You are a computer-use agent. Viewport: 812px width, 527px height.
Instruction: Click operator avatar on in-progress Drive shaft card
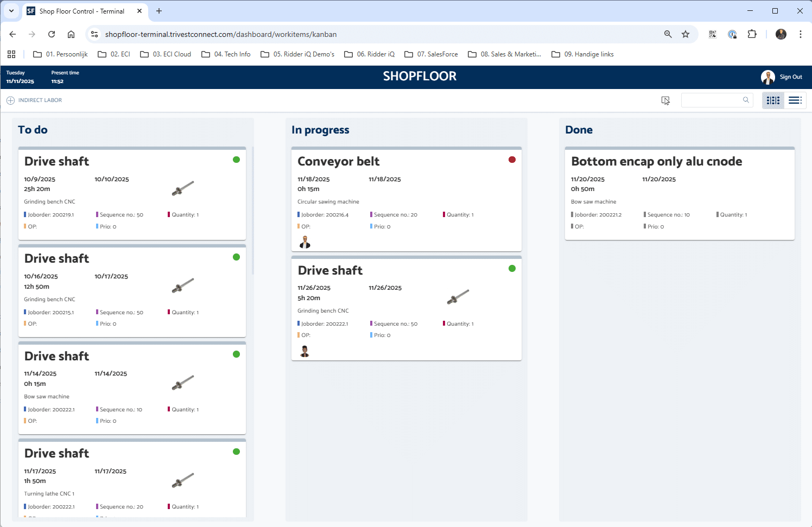pos(305,351)
